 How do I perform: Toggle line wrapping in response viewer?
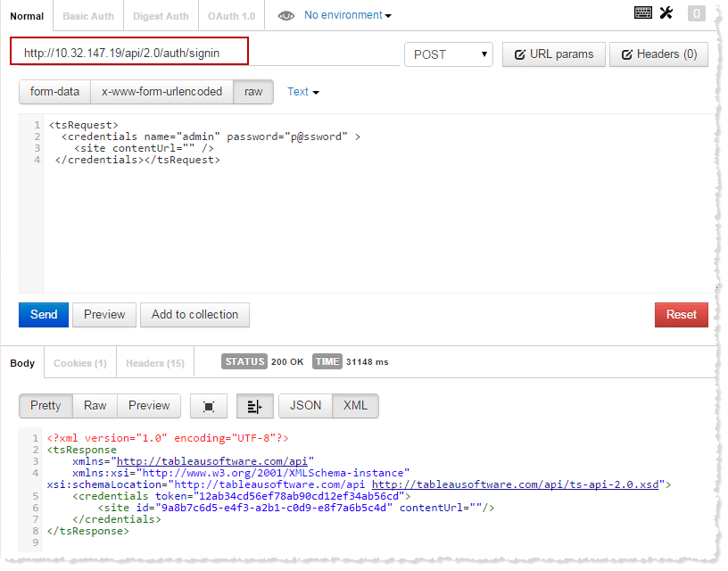[x=254, y=406]
